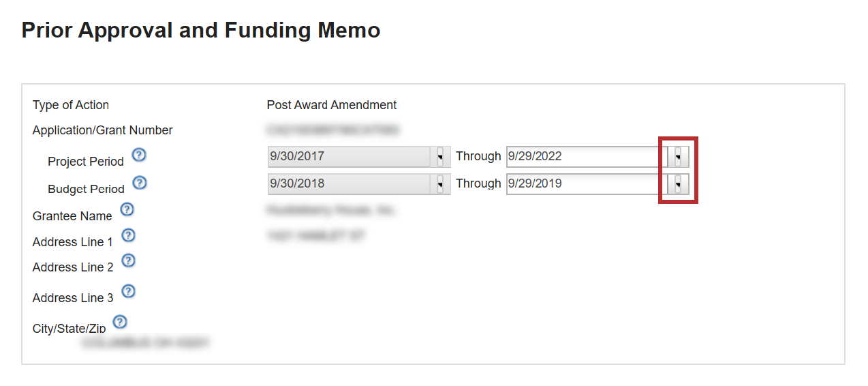Viewport: 868px width, 386px height.
Task: Open help for Address Line 2
Action: [x=128, y=261]
